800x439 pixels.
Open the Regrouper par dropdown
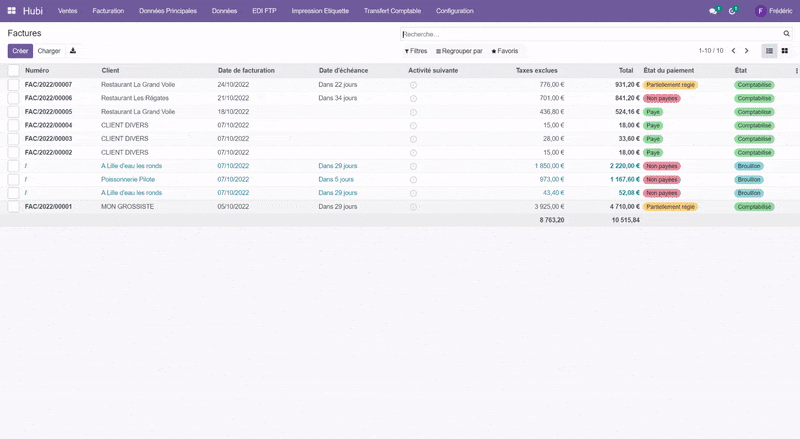(x=459, y=51)
